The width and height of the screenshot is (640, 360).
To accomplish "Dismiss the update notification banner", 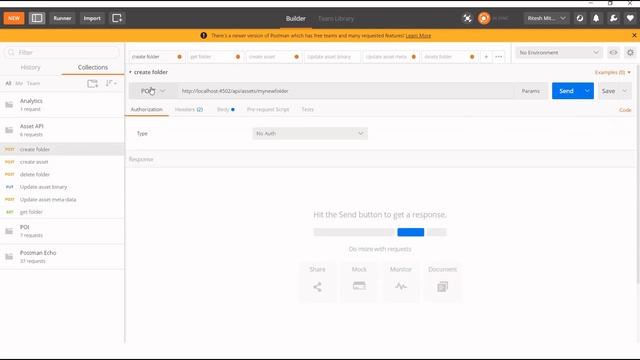I will pyautogui.click(x=634, y=36).
